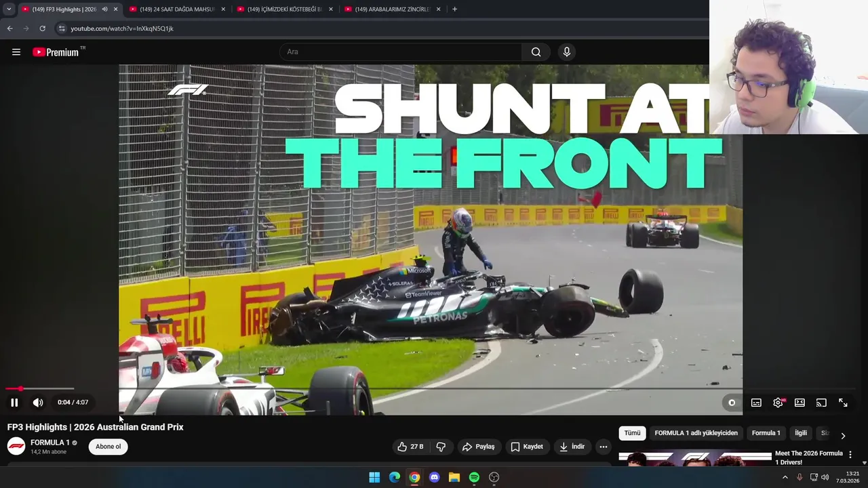The image size is (868, 488).
Task: Open Google Chrome from the taskbar
Action: click(x=414, y=477)
